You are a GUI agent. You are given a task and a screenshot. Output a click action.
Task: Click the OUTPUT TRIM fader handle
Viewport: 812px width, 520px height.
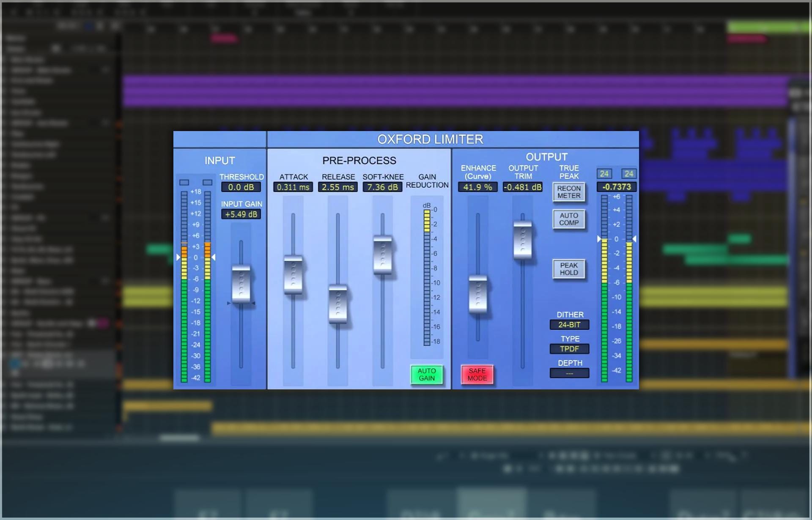pyautogui.click(x=523, y=240)
